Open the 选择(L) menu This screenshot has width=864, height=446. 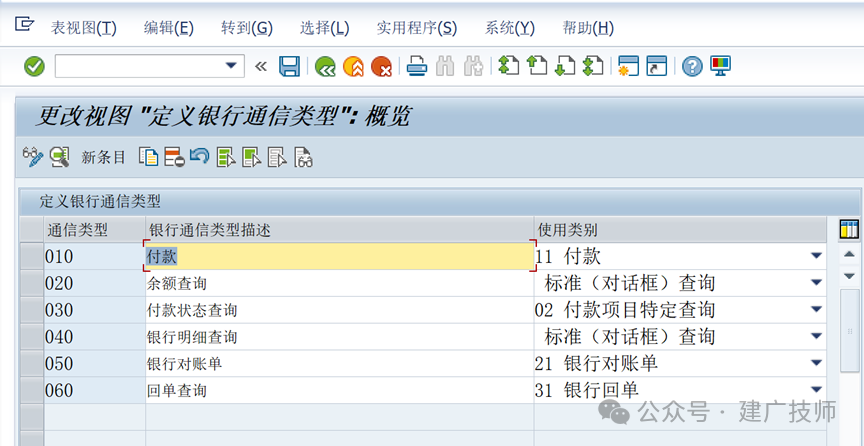[325, 28]
